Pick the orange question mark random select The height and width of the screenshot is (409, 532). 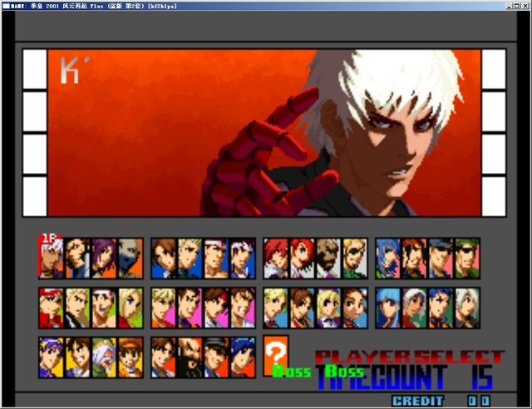coord(276,356)
